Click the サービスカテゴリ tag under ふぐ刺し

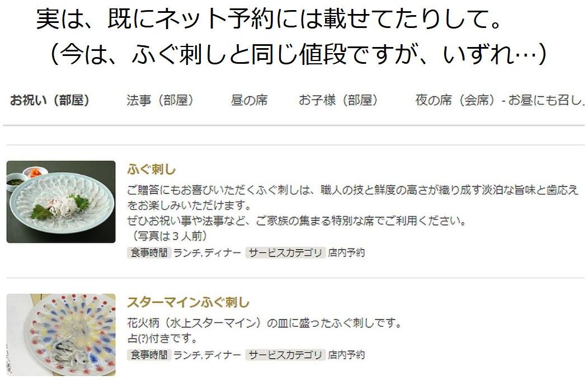[285, 253]
